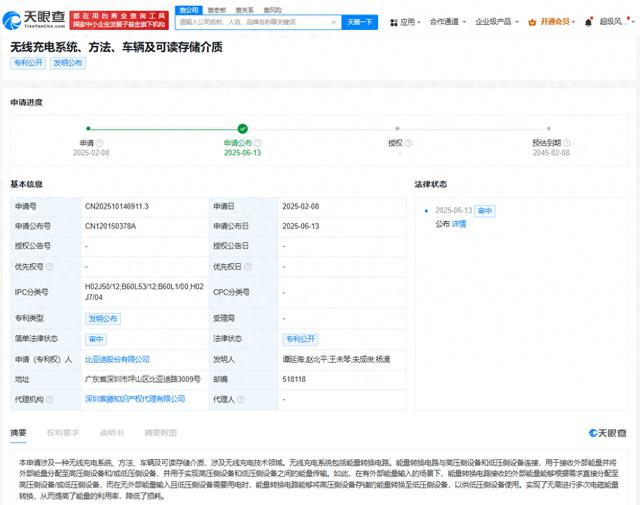Switch to the 说明书 tab
The height and width of the screenshot is (505, 640).
tap(111, 433)
